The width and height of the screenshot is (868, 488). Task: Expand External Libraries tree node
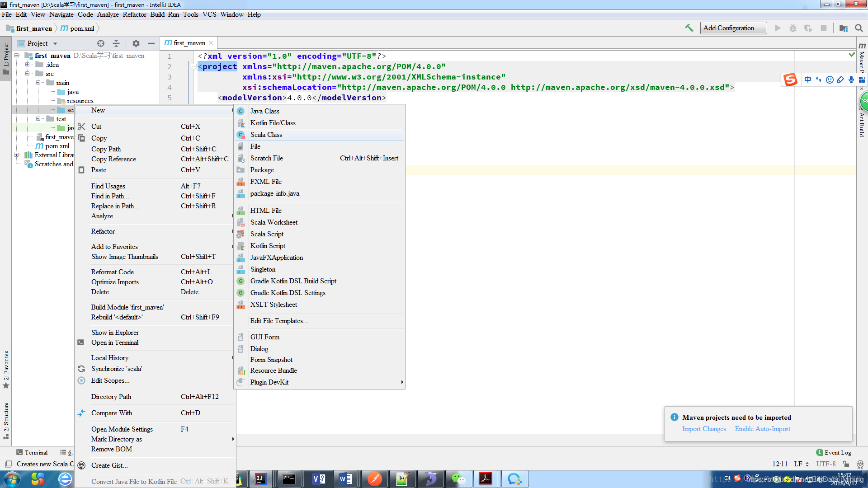(x=17, y=155)
